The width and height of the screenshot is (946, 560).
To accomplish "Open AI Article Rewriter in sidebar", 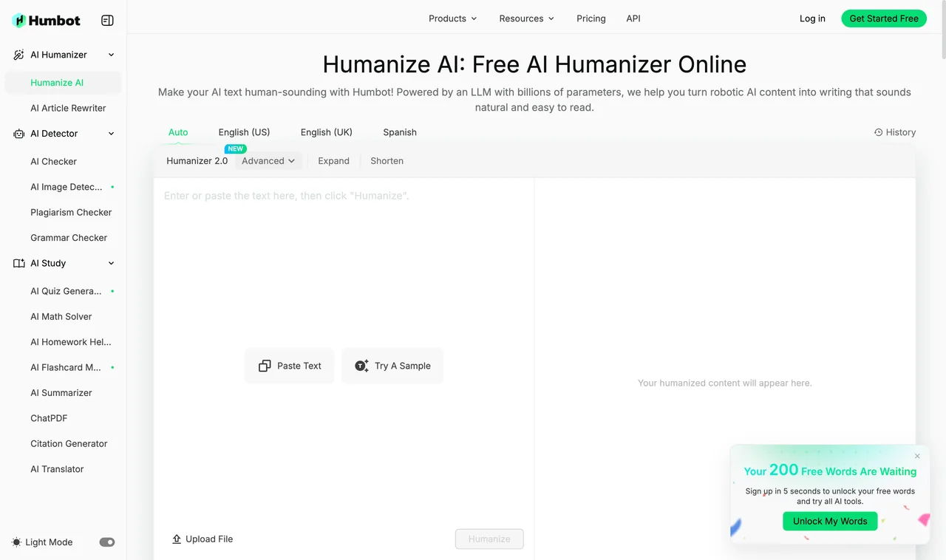I will [68, 108].
